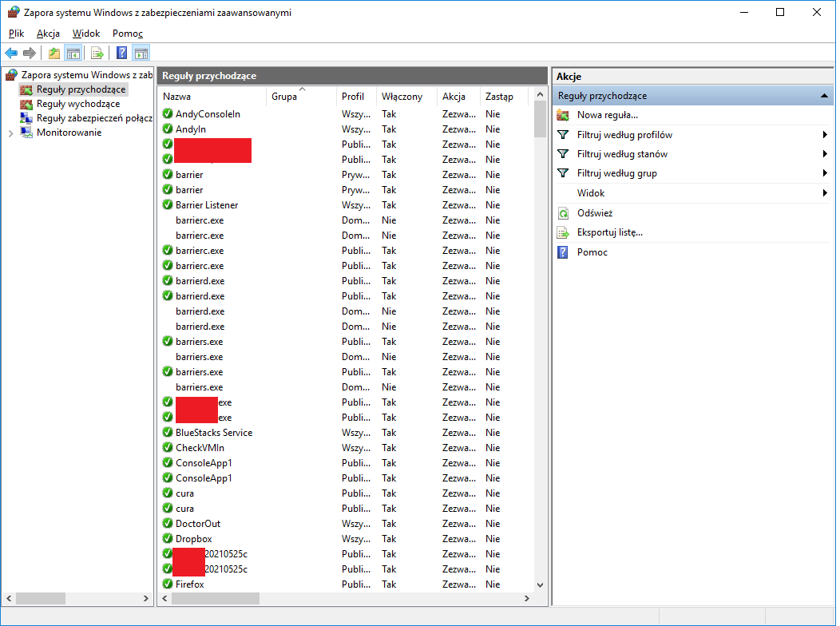The image size is (840, 626).
Task: Toggle the show/hide console tree icon
Action: (x=73, y=53)
